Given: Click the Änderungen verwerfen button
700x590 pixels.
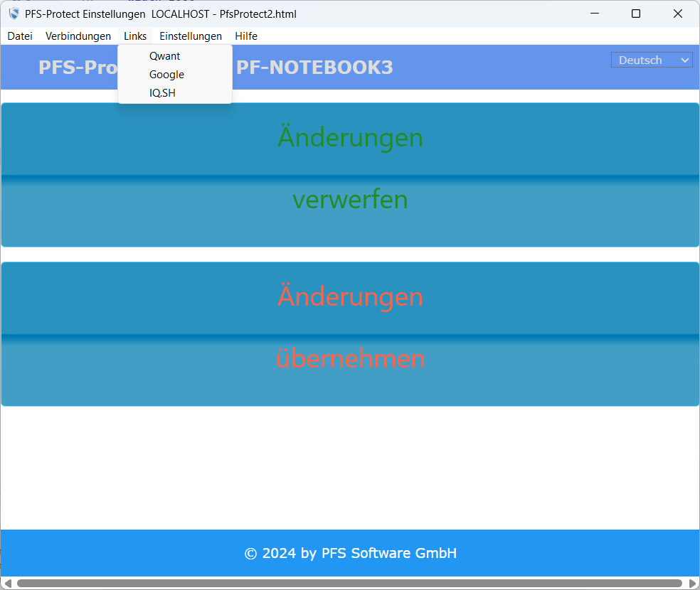Looking at the screenshot, I should pyautogui.click(x=350, y=175).
